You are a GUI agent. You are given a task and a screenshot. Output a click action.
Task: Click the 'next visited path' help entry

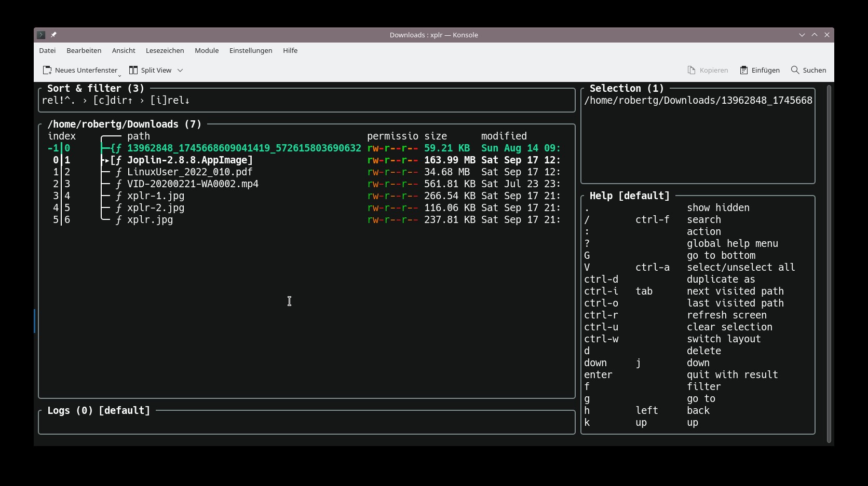(736, 291)
